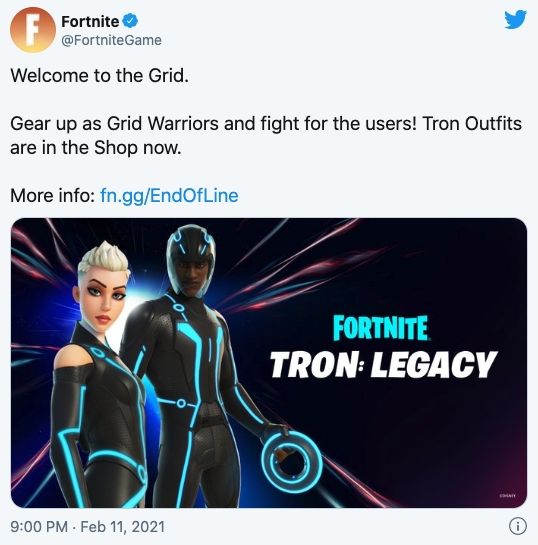Click the cyan FORTNITE logo in image
538x545 pixels.
(381, 328)
